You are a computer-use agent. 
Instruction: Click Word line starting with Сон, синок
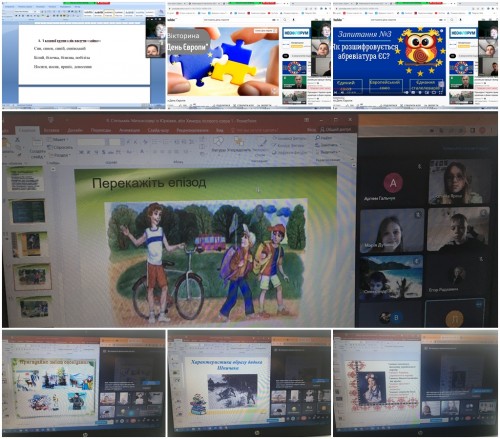click(x=60, y=49)
